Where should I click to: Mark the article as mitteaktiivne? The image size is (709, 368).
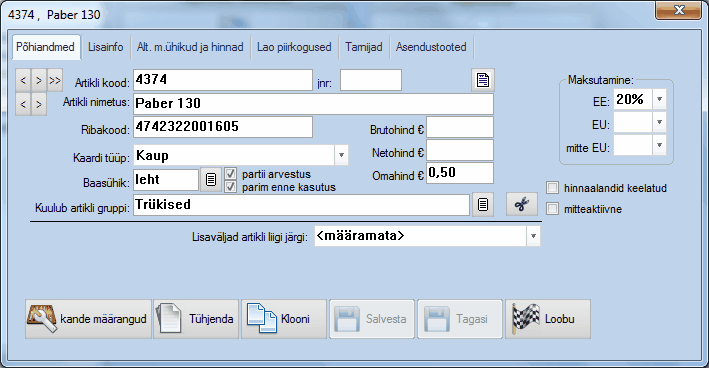pos(552,208)
